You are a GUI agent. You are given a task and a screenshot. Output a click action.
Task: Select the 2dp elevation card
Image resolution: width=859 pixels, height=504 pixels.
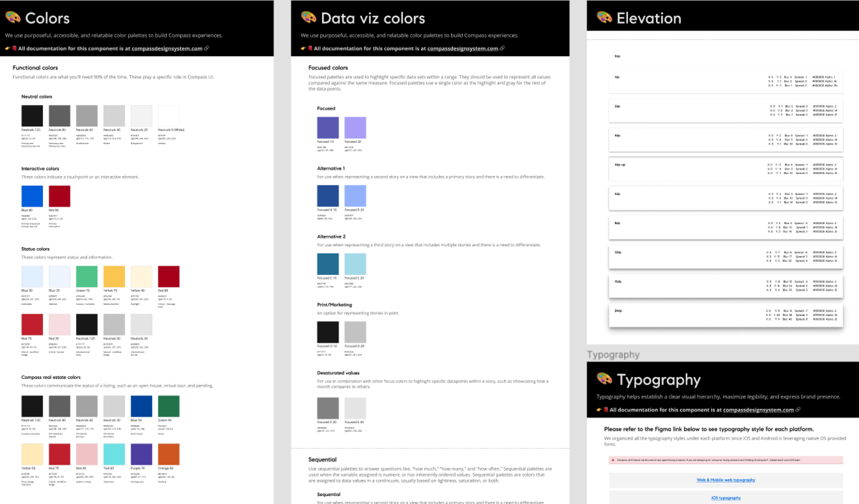tap(725, 111)
